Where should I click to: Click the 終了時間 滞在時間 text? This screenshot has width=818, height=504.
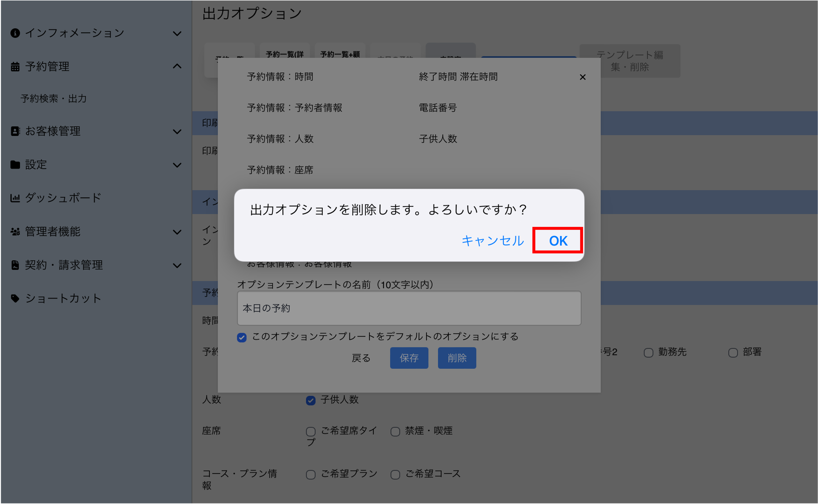[458, 77]
